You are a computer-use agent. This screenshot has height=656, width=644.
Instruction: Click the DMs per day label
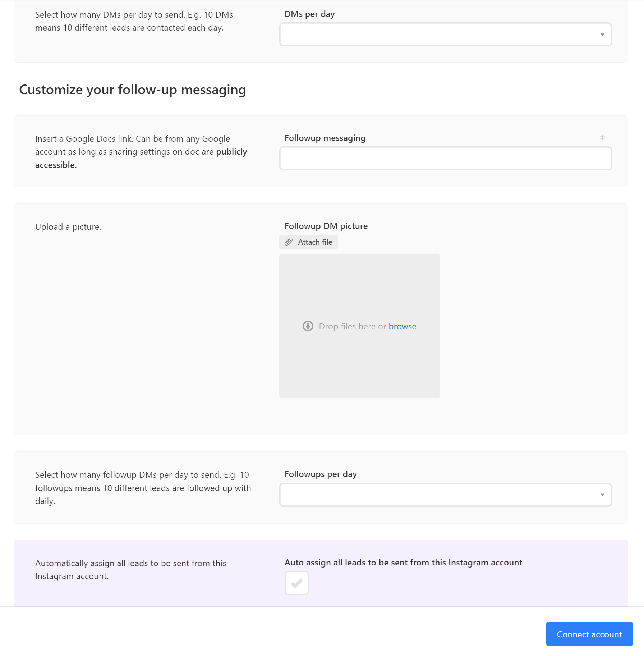point(309,14)
